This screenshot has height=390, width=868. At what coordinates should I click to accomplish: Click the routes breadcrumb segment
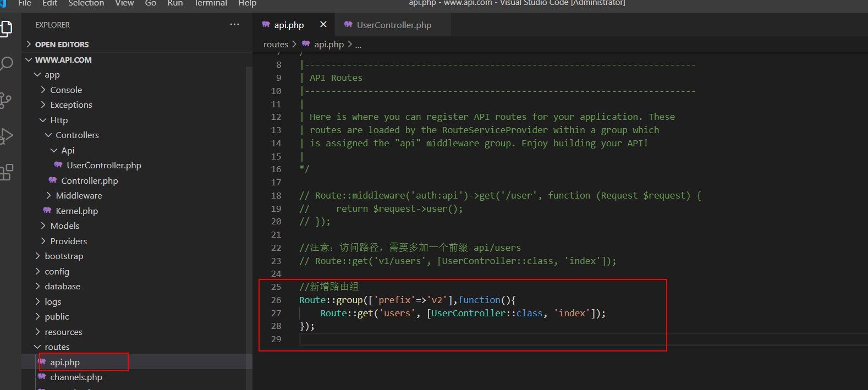click(276, 44)
